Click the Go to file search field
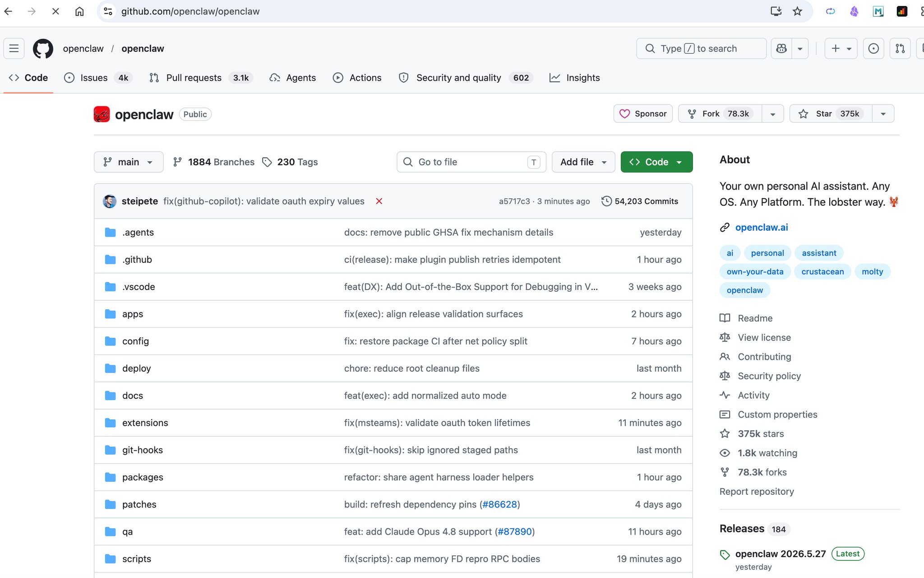 pyautogui.click(x=471, y=162)
